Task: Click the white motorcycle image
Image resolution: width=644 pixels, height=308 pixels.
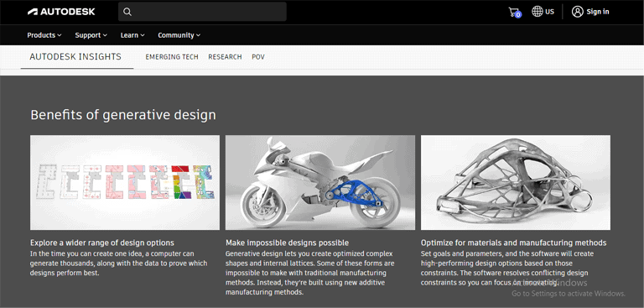Action: coord(320,182)
